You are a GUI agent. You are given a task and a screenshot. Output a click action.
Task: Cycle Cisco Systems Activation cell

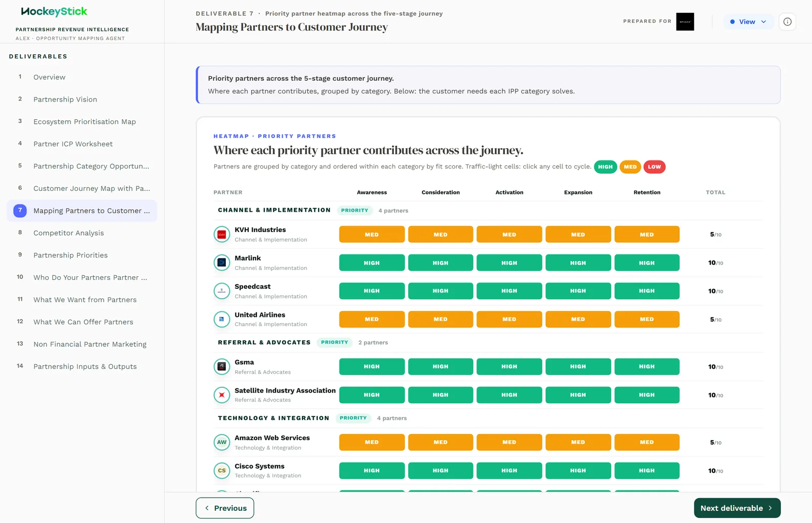[509, 471]
